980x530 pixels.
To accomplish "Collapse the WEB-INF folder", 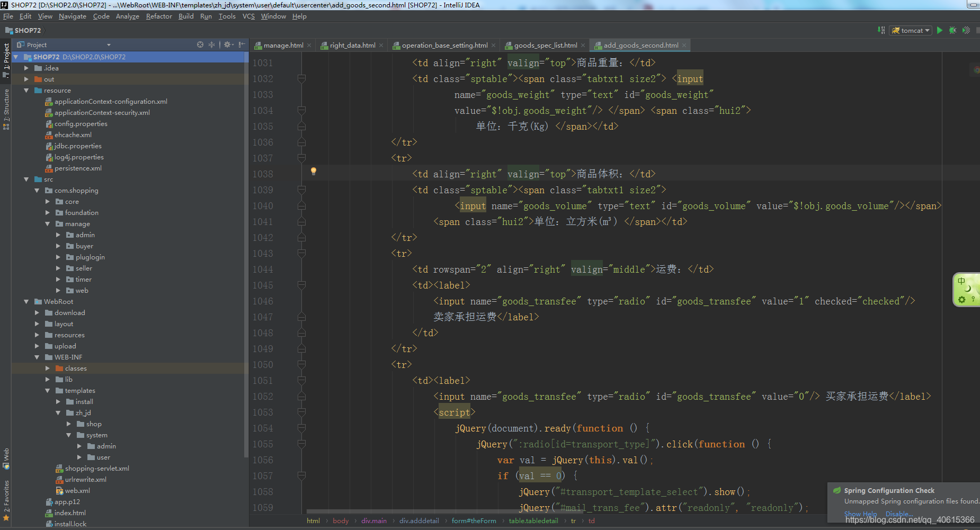I will tap(37, 357).
